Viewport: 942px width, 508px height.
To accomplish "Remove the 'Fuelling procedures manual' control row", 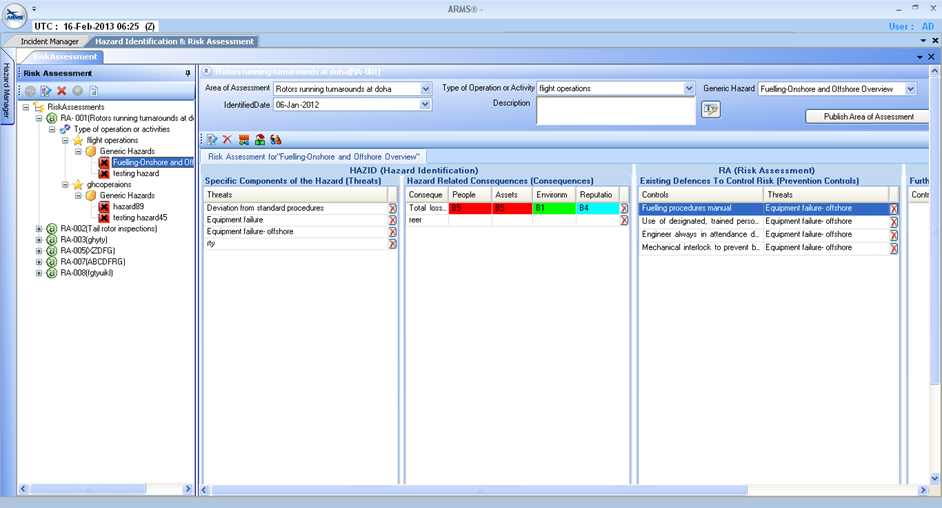I will (x=893, y=209).
